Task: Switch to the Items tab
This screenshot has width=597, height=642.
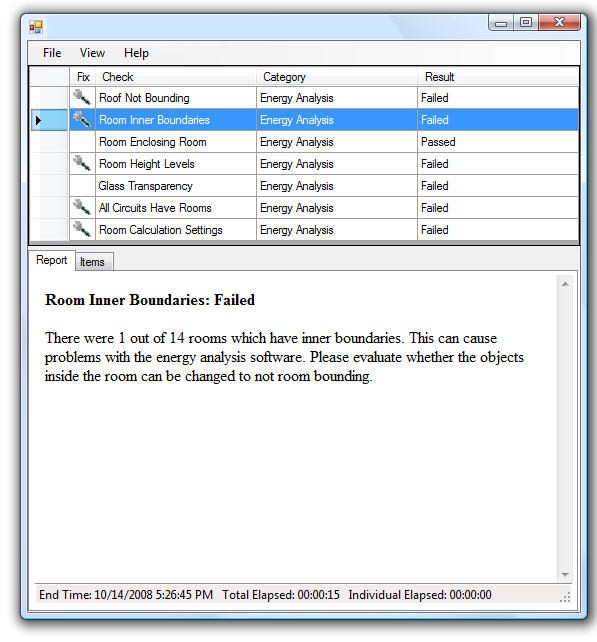Action: click(92, 262)
